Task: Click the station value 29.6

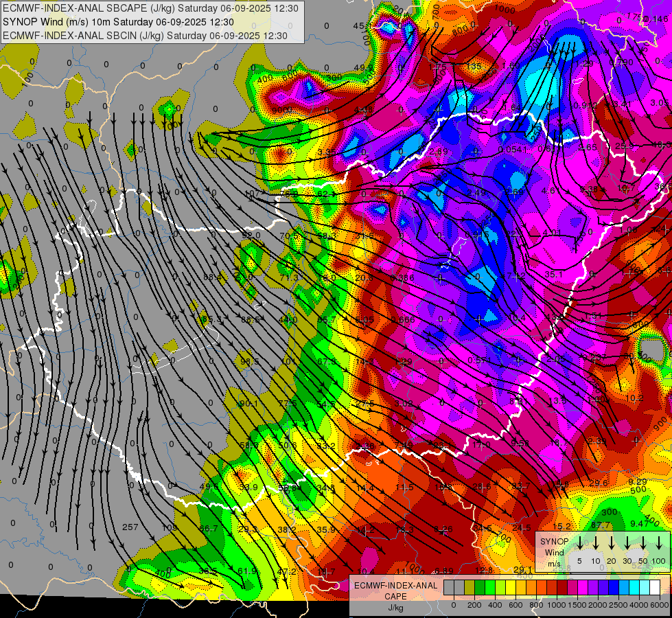Action: point(599,483)
